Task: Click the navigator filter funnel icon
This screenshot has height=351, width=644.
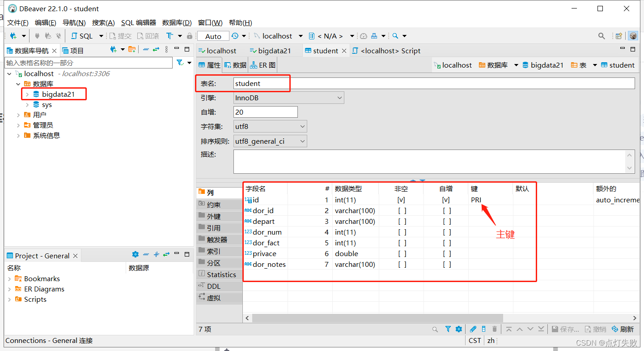Action: (x=180, y=63)
